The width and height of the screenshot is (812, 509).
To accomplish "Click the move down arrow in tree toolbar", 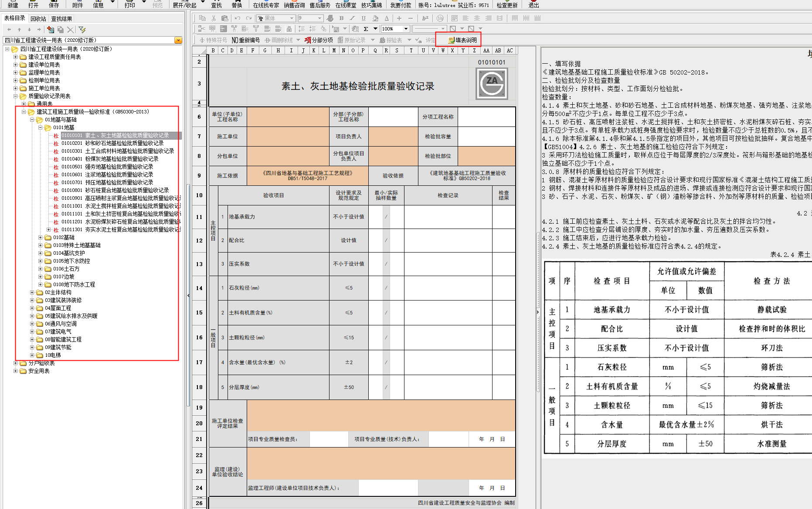I will [29, 30].
